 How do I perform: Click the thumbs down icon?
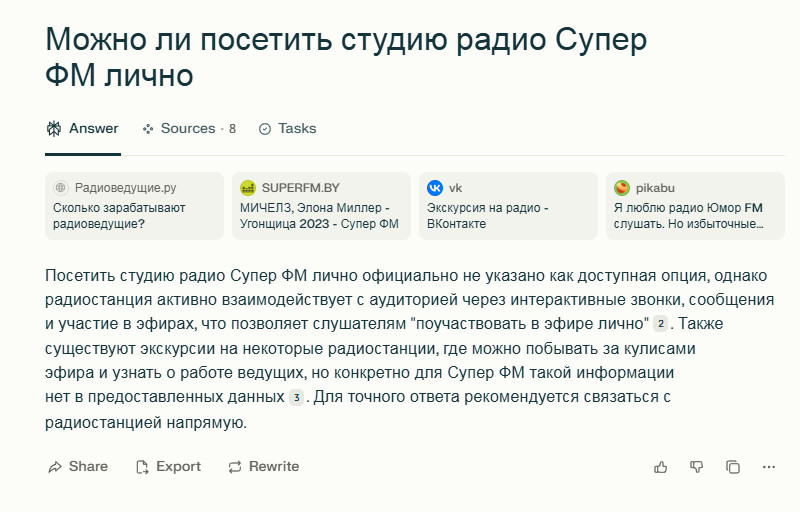pos(696,467)
